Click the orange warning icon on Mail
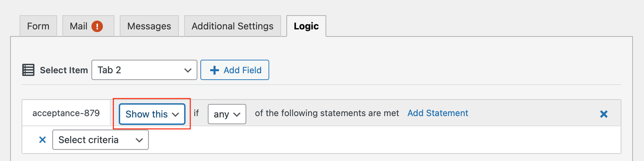The image size is (644, 161). [97, 26]
